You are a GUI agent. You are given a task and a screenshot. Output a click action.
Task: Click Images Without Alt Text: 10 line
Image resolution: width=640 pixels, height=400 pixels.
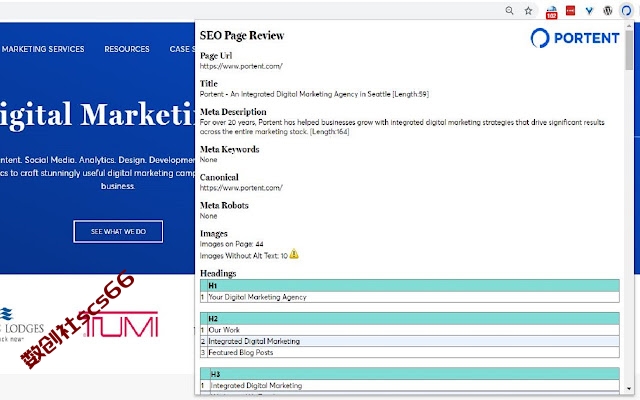[244, 256]
